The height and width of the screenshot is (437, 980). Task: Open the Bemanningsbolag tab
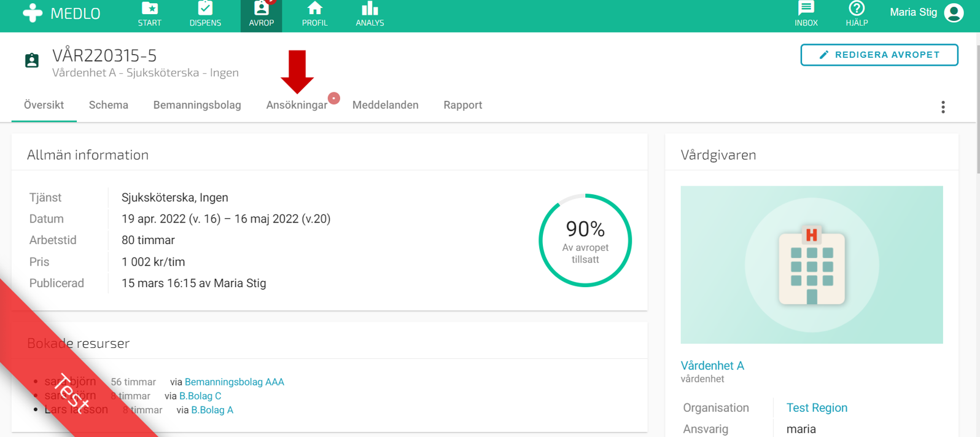click(x=197, y=105)
